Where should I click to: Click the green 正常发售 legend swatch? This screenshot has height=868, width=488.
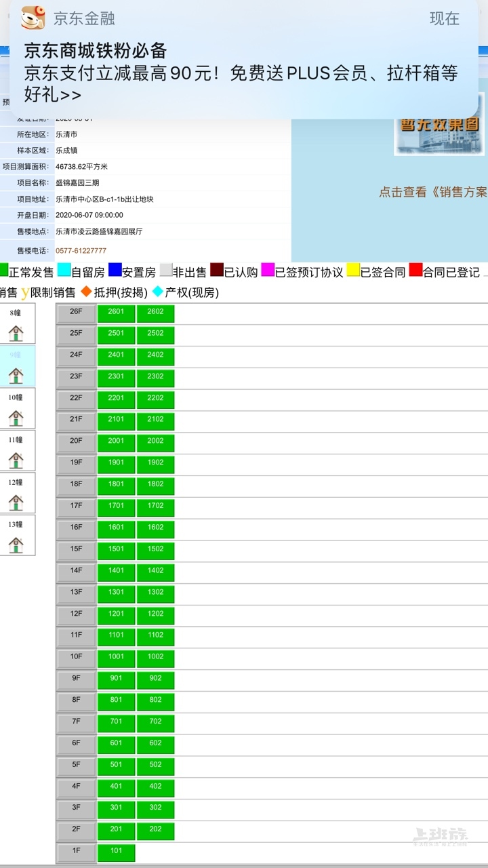[3, 271]
